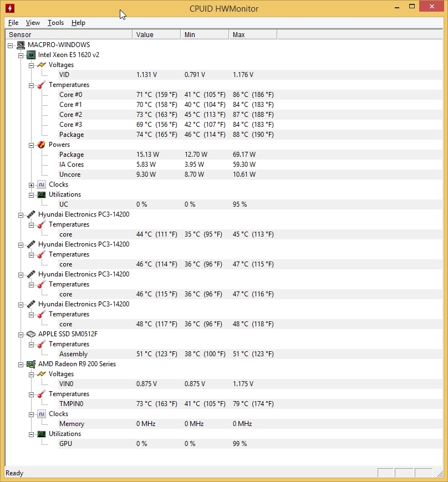448x482 pixels.
Task: Click the CPU Temperatures thermometer icon
Action: [42, 85]
